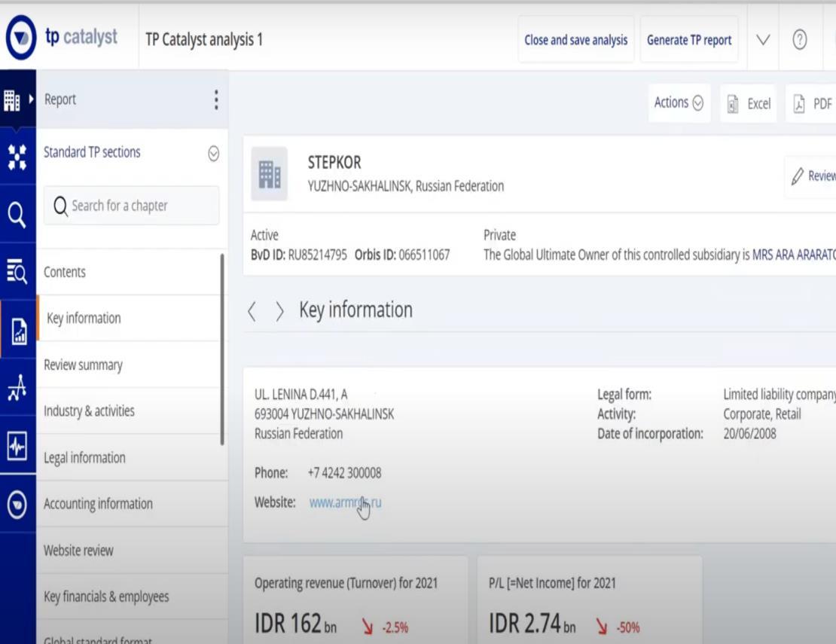Go to previous chapter arrow
The width and height of the screenshot is (836, 644).
(252, 311)
